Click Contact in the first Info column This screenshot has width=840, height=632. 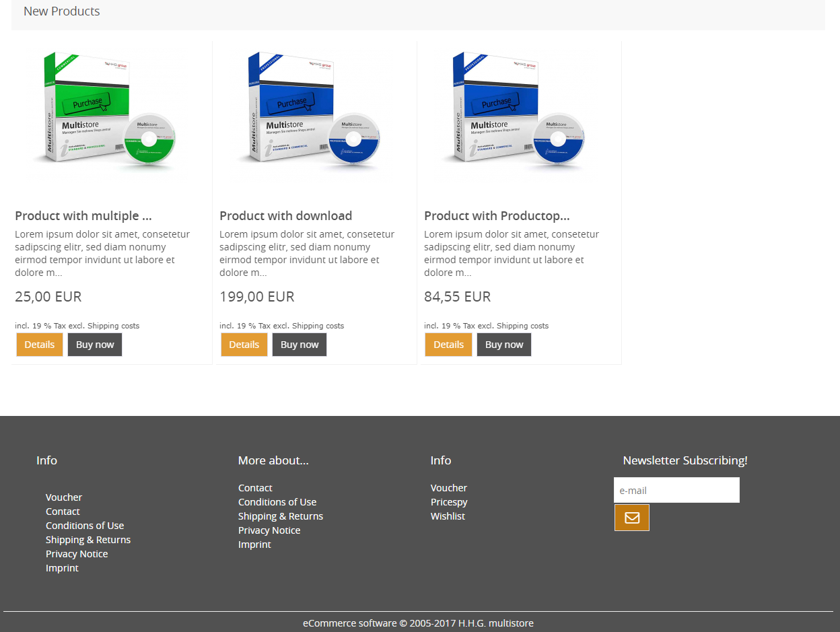(63, 512)
